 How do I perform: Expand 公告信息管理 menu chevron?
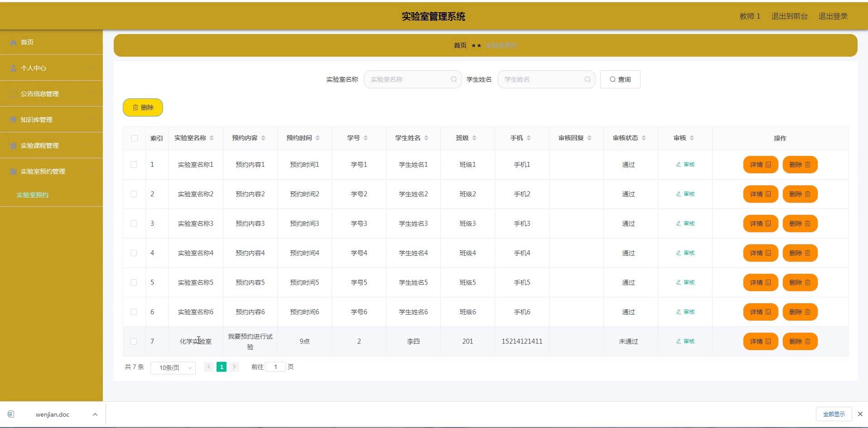coord(91,94)
